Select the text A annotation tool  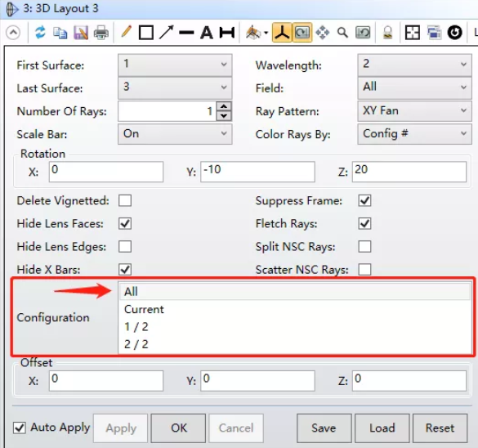[x=207, y=33]
